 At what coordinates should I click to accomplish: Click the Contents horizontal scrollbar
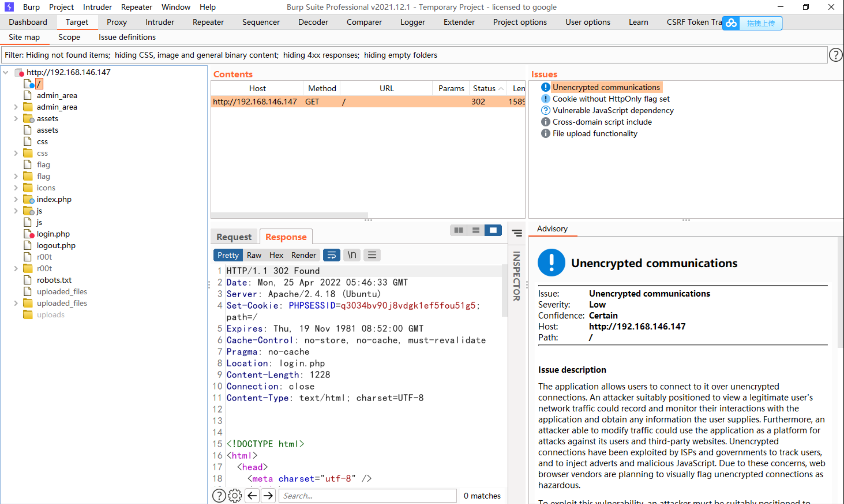289,215
